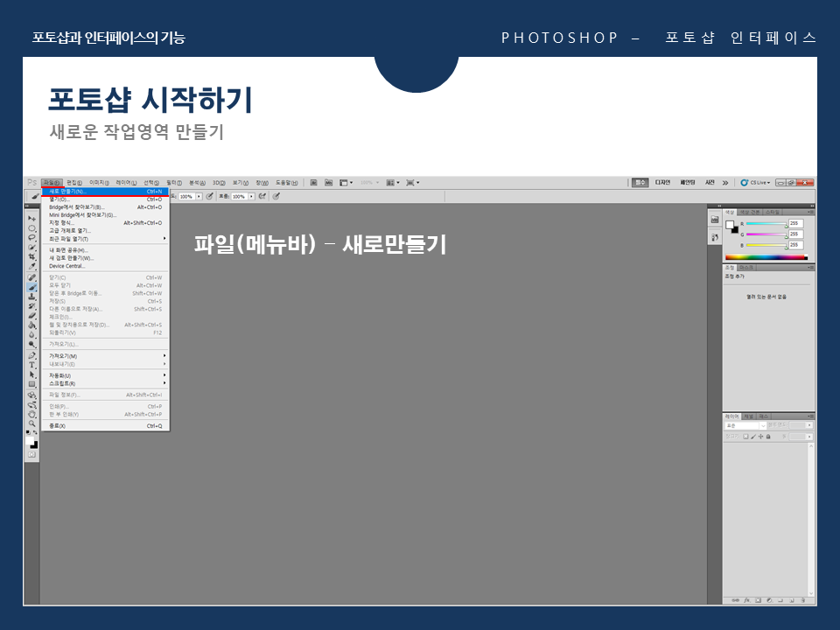The width and height of the screenshot is (840, 630).
Task: Click the color spectrum ramp
Action: point(766,257)
